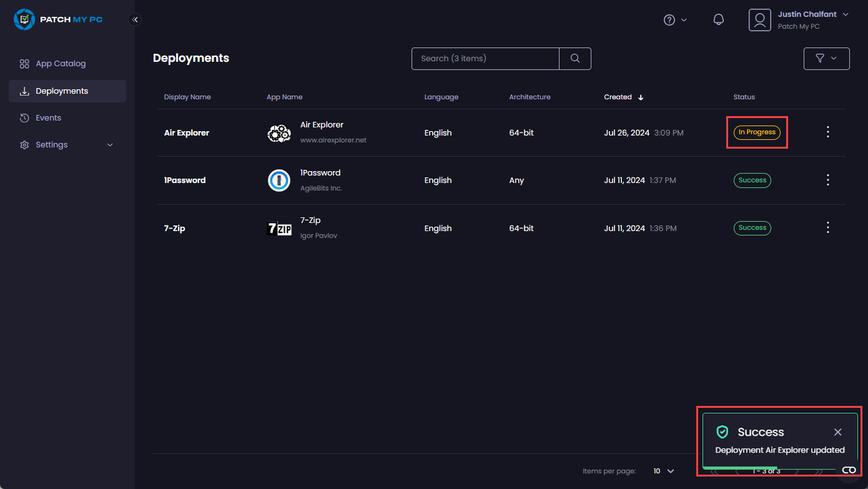Open the three-dot menu for 1Password
Viewport: 868px width, 489px height.
(x=827, y=180)
